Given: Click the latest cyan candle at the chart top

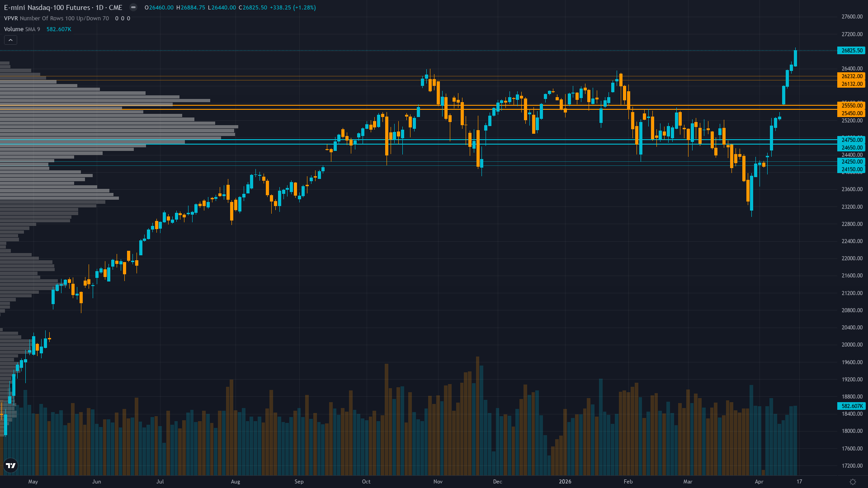Looking at the screenshot, I should click(x=795, y=59).
